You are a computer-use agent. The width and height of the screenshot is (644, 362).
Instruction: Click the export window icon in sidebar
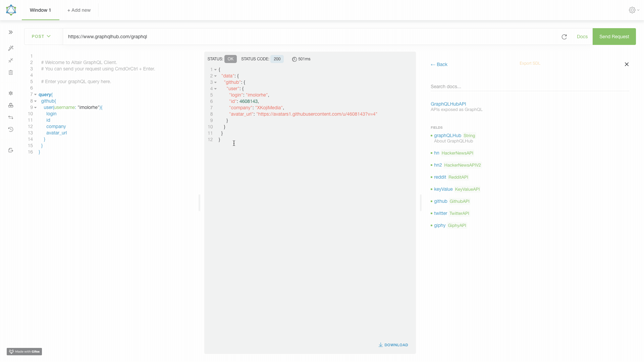click(11, 150)
